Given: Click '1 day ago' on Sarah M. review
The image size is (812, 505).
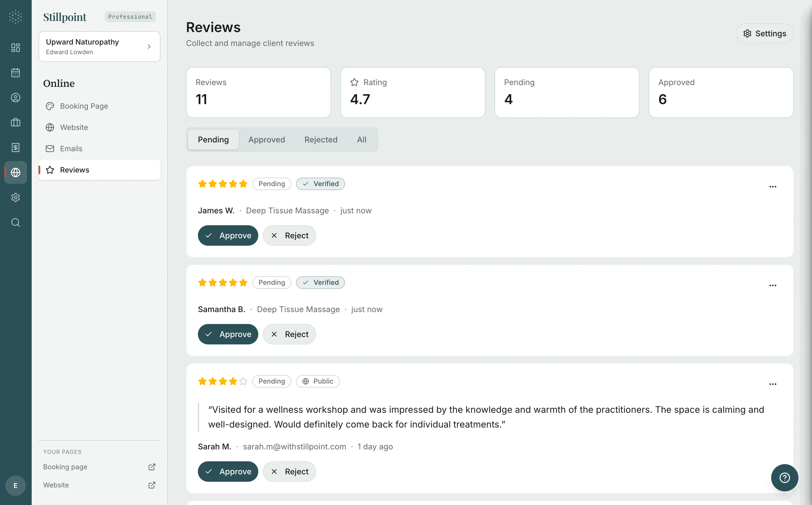Looking at the screenshot, I should point(375,447).
